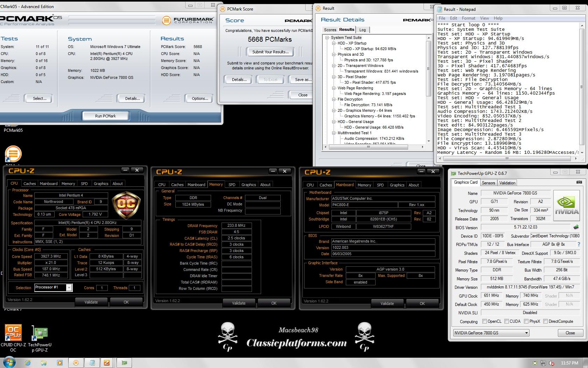Click the Run PCMark button
Image resolution: width=588 pixels, height=368 pixels.
coord(105,116)
